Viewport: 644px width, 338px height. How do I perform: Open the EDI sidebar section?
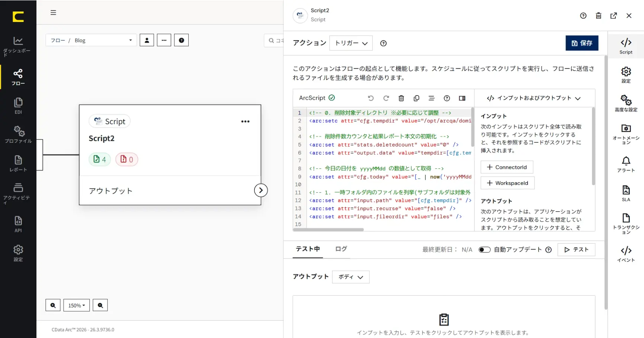point(18,106)
